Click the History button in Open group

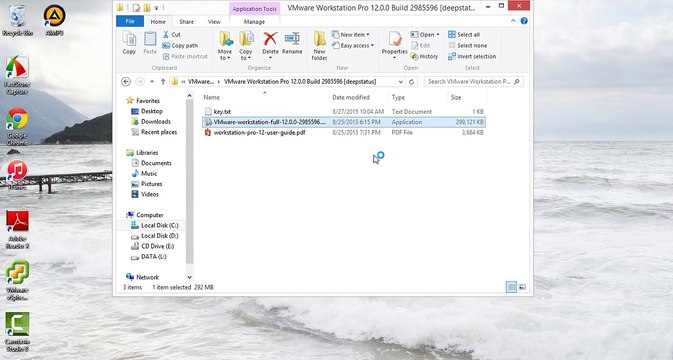[x=424, y=56]
